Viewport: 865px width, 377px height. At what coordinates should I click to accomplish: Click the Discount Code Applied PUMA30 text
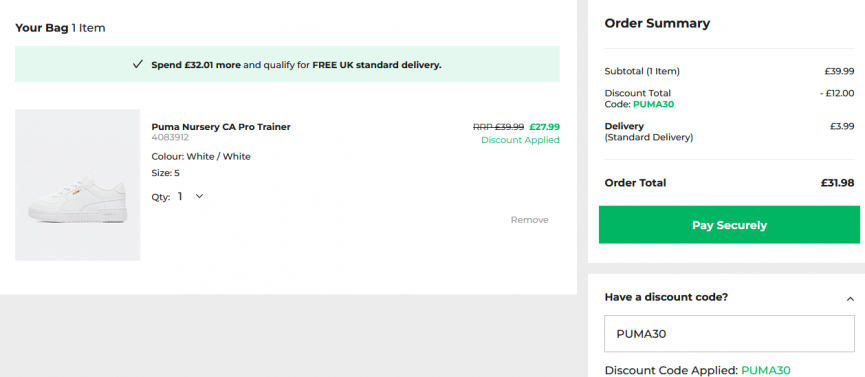tap(697, 370)
